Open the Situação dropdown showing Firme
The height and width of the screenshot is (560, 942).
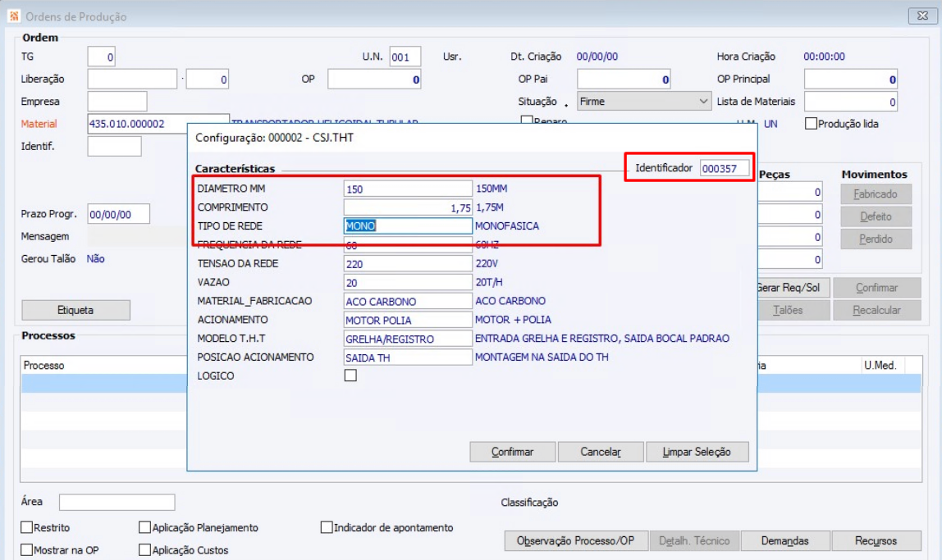coord(644,102)
